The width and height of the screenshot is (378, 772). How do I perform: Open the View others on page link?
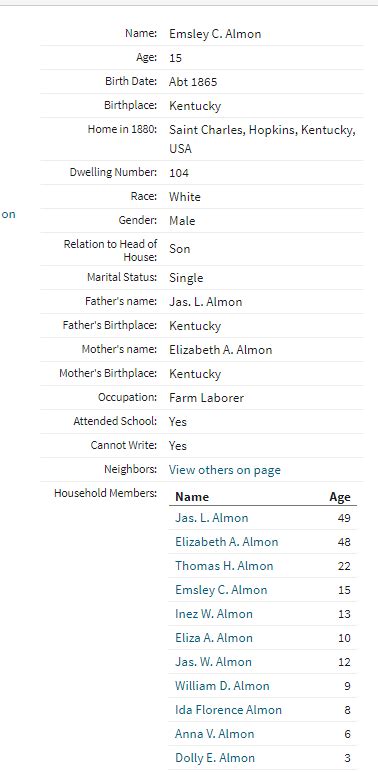224,470
